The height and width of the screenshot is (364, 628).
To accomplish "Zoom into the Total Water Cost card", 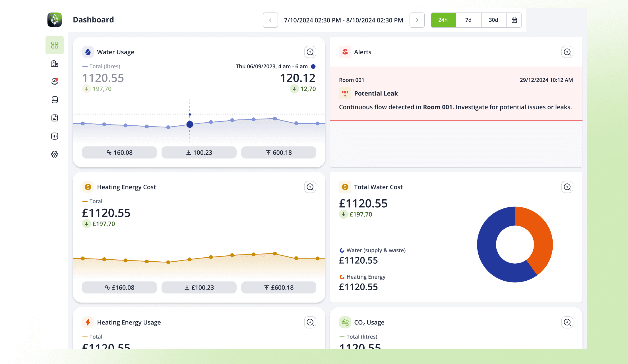I will [x=567, y=187].
